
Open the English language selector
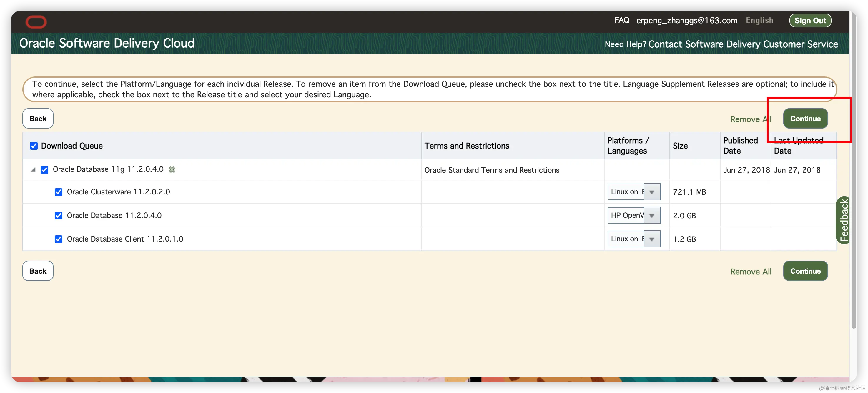[x=759, y=20]
